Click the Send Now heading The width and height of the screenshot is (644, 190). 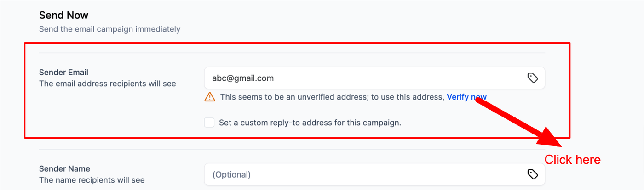click(63, 16)
